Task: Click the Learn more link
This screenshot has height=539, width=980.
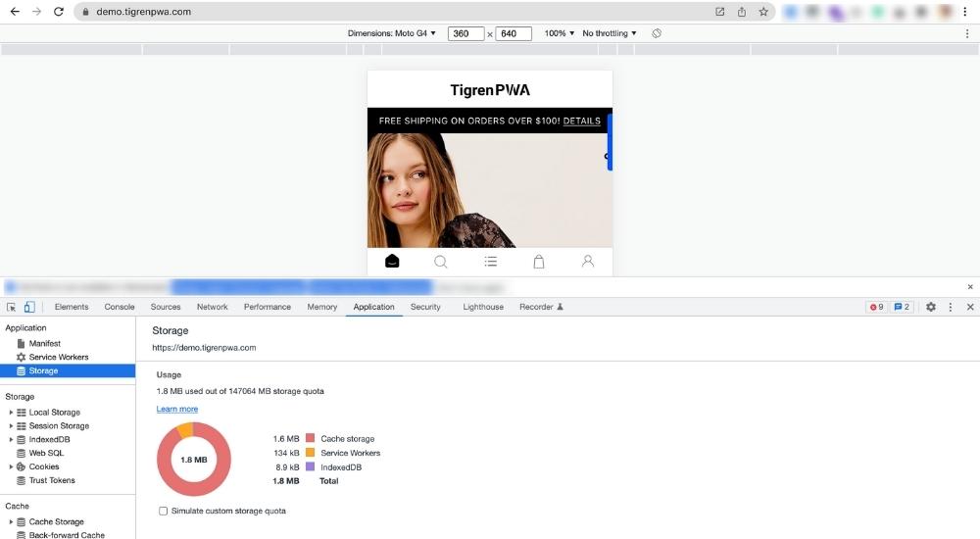Action: point(177,409)
